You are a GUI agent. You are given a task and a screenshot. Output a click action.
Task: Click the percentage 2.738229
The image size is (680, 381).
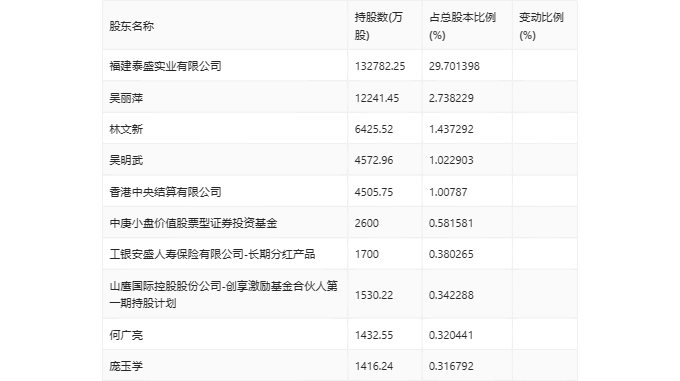[451, 98]
